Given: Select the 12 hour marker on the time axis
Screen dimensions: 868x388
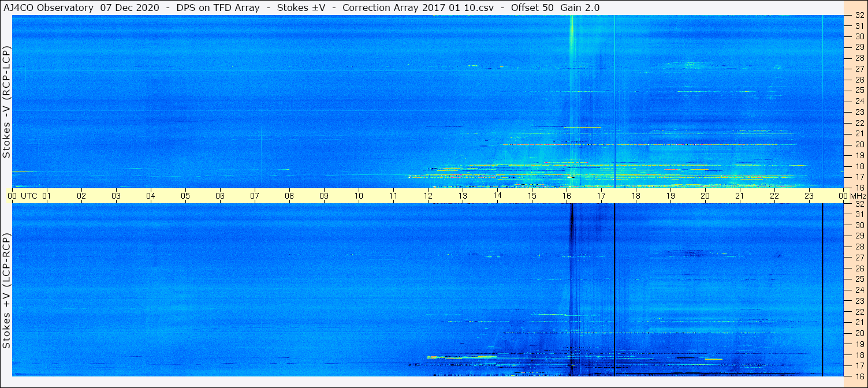Looking at the screenshot, I should tap(428, 196).
